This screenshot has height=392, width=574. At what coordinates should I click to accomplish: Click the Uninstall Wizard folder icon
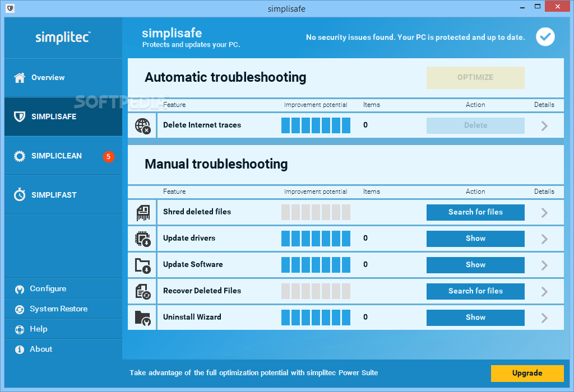pyautogui.click(x=142, y=318)
